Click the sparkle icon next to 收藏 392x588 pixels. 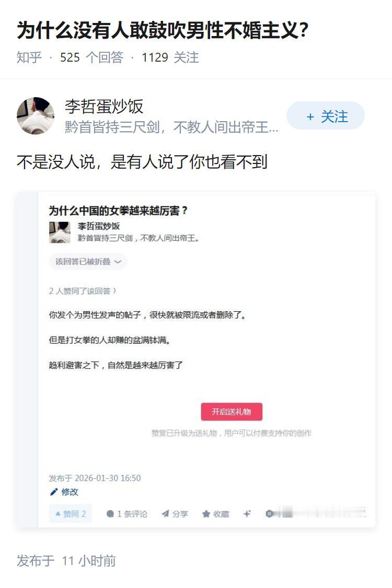coord(247,513)
